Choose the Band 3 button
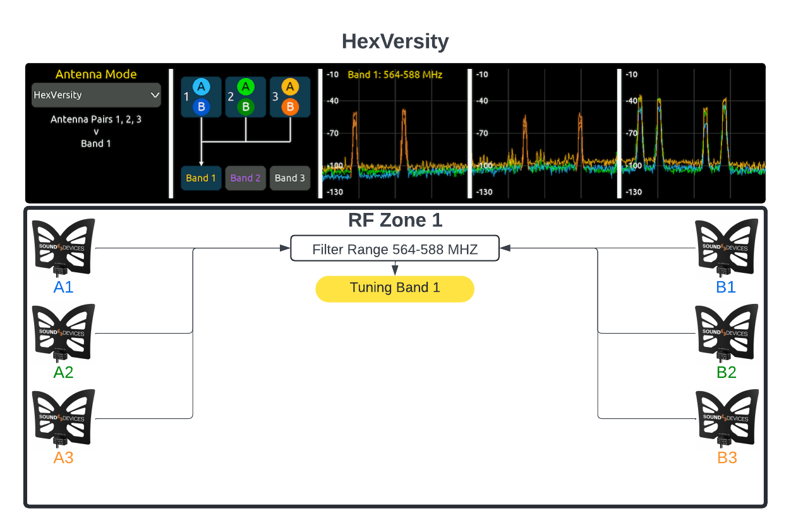 click(290, 178)
